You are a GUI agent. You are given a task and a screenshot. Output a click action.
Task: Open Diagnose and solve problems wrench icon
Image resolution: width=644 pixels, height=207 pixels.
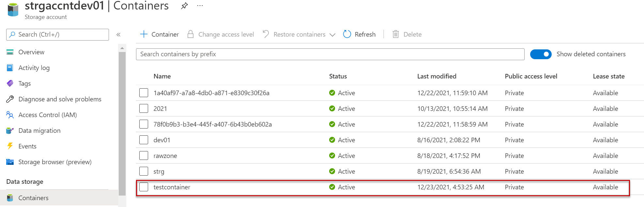(10, 99)
